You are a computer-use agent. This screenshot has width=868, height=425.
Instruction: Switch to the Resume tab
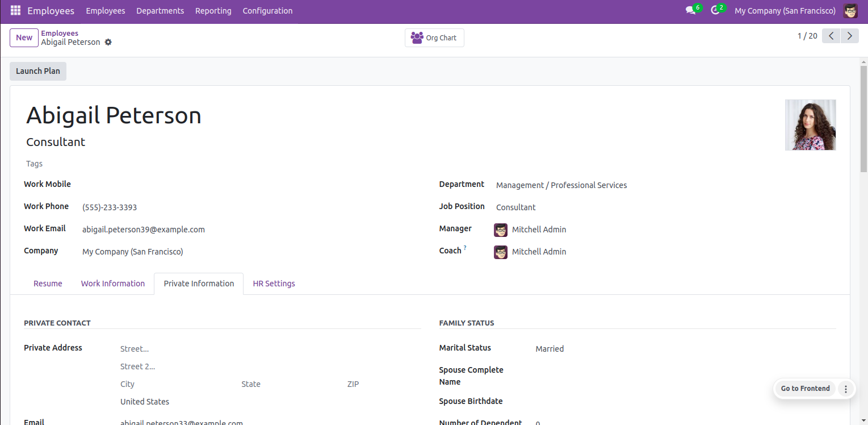[48, 284]
